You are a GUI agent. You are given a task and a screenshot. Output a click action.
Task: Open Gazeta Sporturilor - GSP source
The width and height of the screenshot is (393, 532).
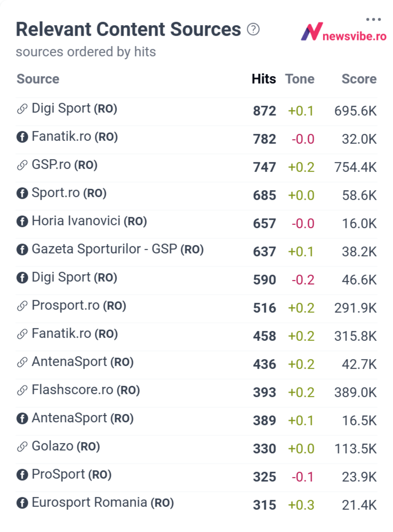(118, 249)
